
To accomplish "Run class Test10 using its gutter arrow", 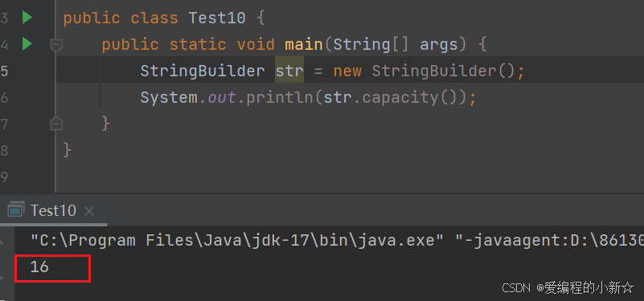I will [27, 18].
